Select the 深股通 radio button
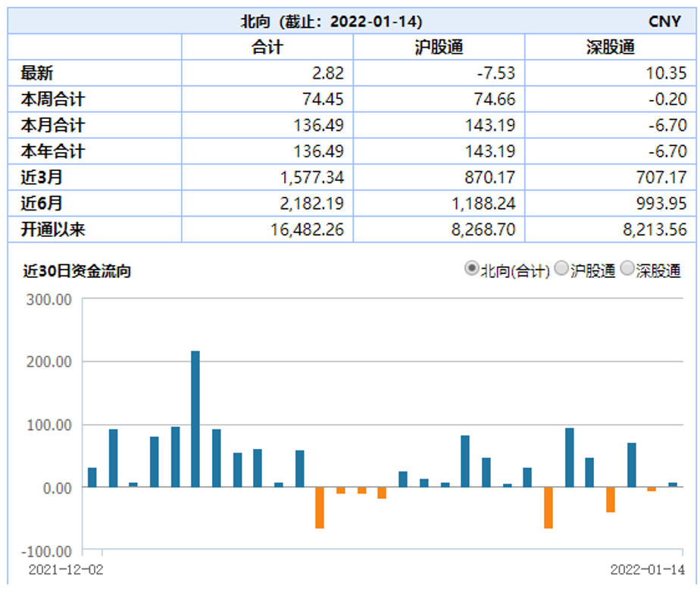The image size is (700, 595). (x=627, y=269)
